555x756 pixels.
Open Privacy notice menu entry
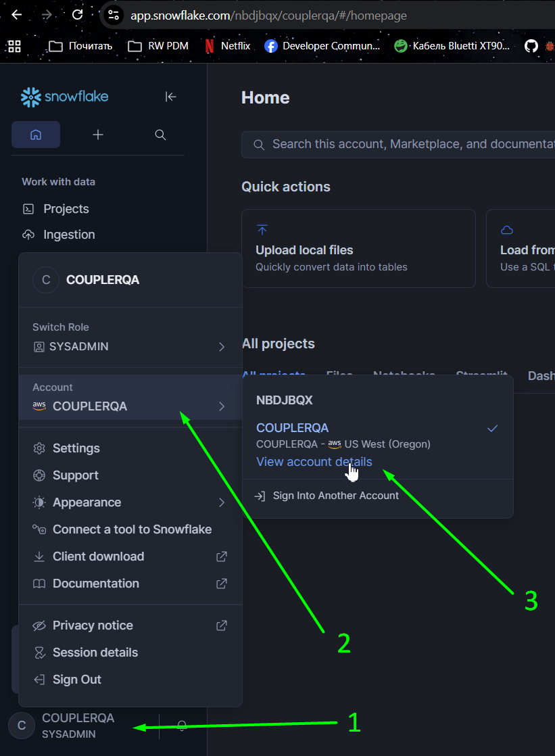click(x=130, y=625)
